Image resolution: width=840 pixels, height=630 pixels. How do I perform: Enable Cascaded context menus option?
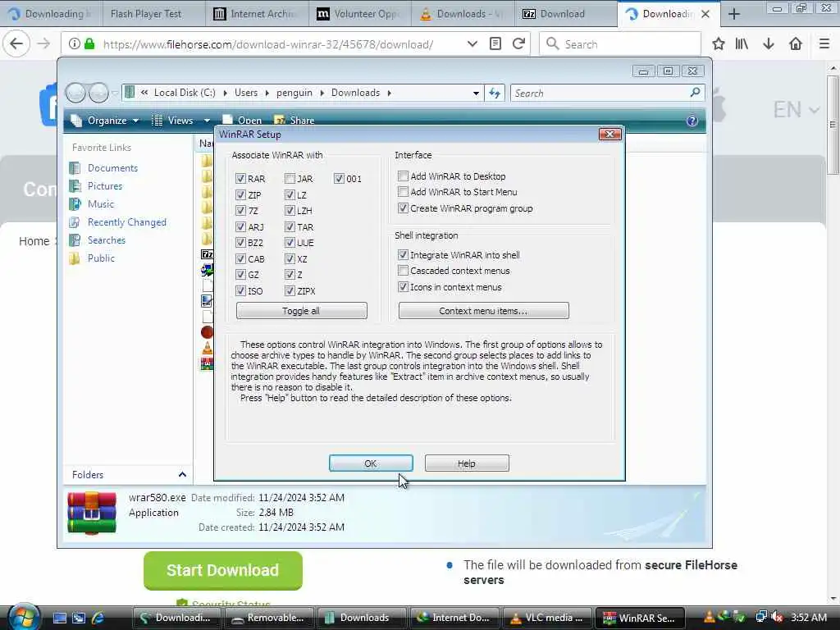(403, 271)
